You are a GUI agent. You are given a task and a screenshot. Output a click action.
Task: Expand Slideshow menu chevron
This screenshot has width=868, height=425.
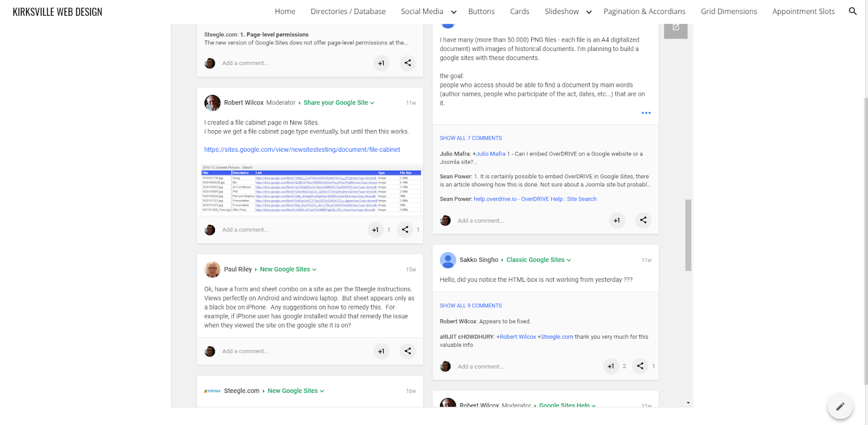tap(589, 12)
